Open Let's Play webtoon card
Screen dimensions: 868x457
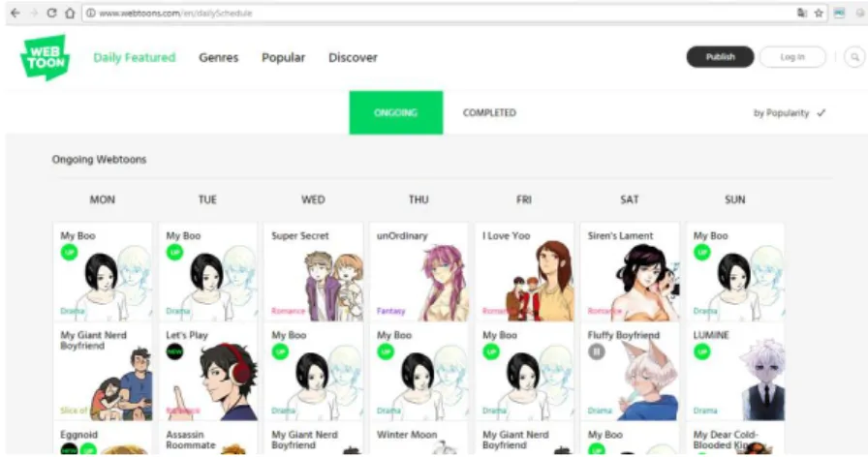coord(208,372)
